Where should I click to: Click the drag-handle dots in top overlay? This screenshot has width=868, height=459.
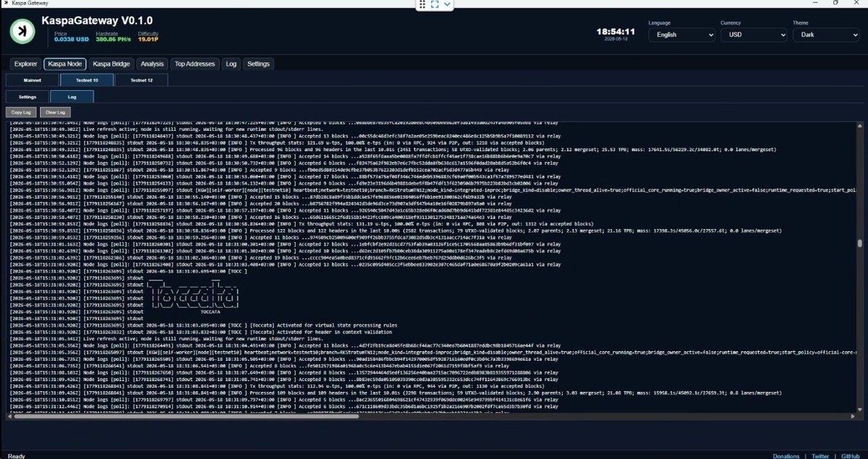tap(422, 4)
